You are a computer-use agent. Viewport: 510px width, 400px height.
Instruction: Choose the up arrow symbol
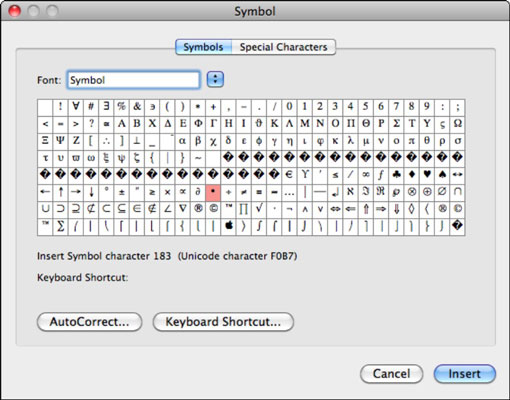point(60,192)
